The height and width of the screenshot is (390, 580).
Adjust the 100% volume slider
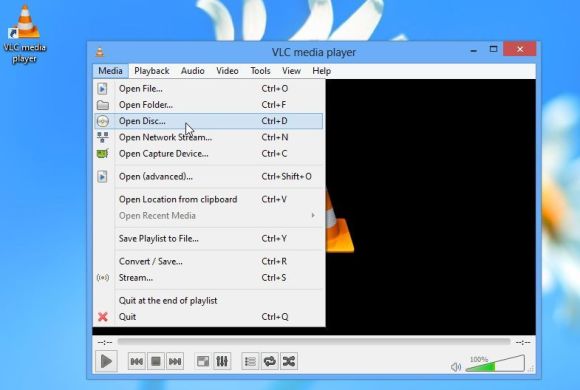[495, 363]
